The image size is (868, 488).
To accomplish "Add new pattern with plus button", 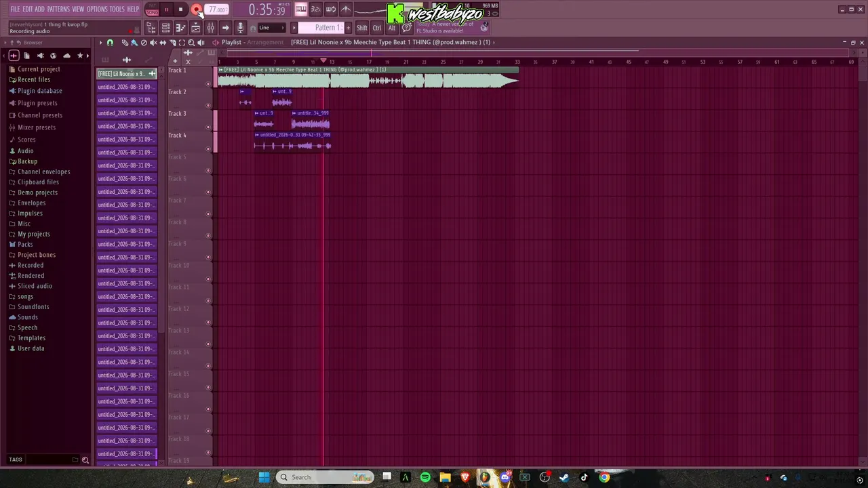I will click(x=348, y=28).
